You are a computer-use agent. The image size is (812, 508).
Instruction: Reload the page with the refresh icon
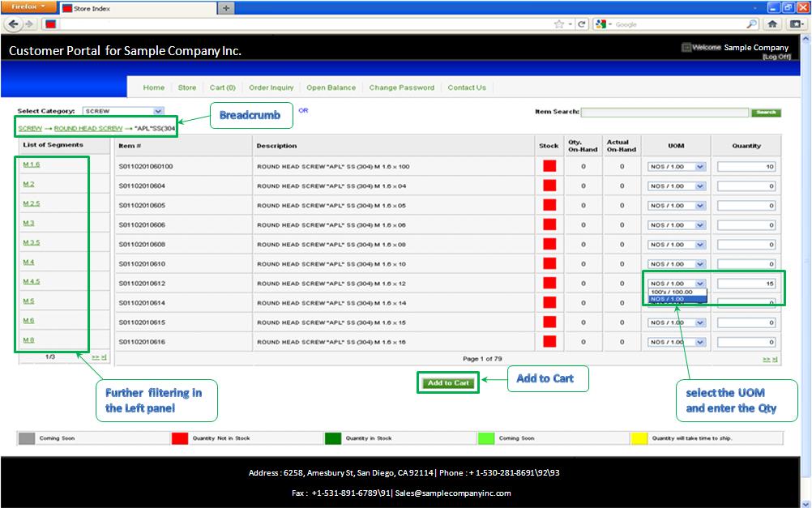582,23
